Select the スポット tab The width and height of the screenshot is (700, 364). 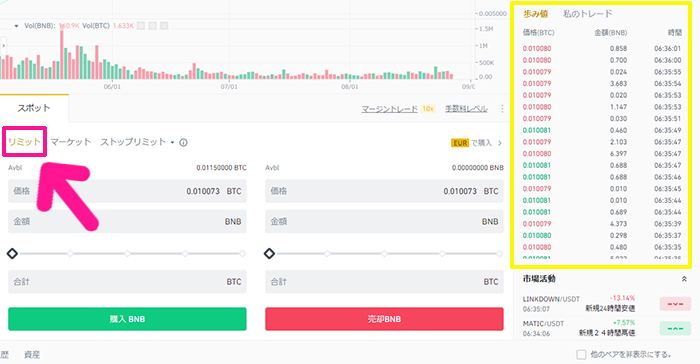pos(34,108)
